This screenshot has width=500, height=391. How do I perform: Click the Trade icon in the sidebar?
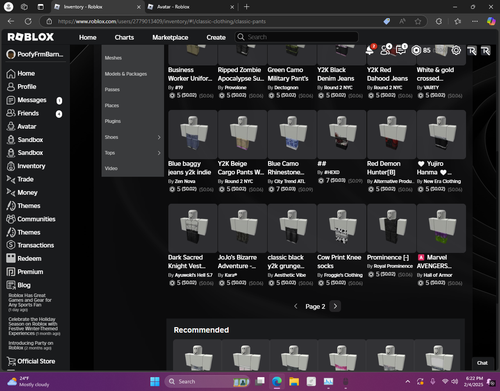(x=11, y=179)
